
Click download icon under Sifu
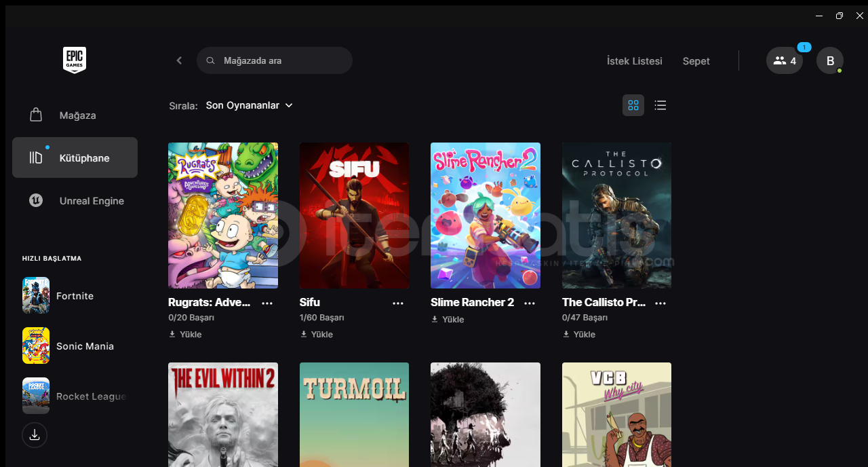tap(304, 334)
